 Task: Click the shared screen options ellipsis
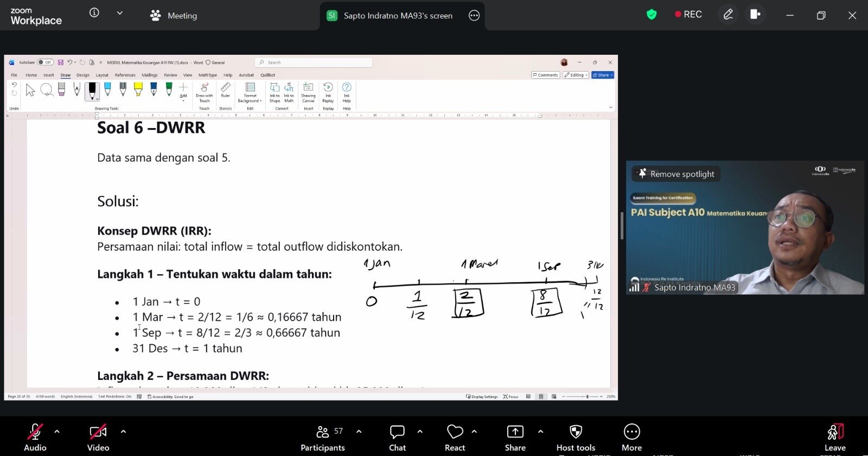(474, 16)
